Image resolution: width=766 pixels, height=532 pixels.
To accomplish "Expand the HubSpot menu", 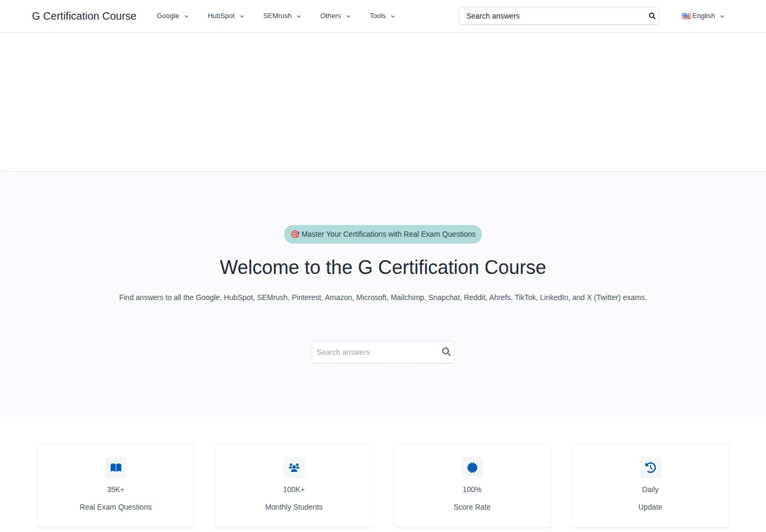I will 226,16.
